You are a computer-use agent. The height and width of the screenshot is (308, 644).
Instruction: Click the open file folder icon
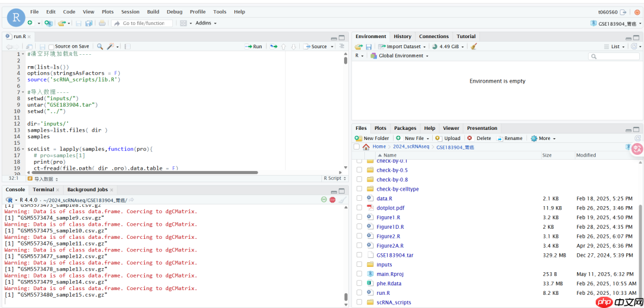(61, 23)
